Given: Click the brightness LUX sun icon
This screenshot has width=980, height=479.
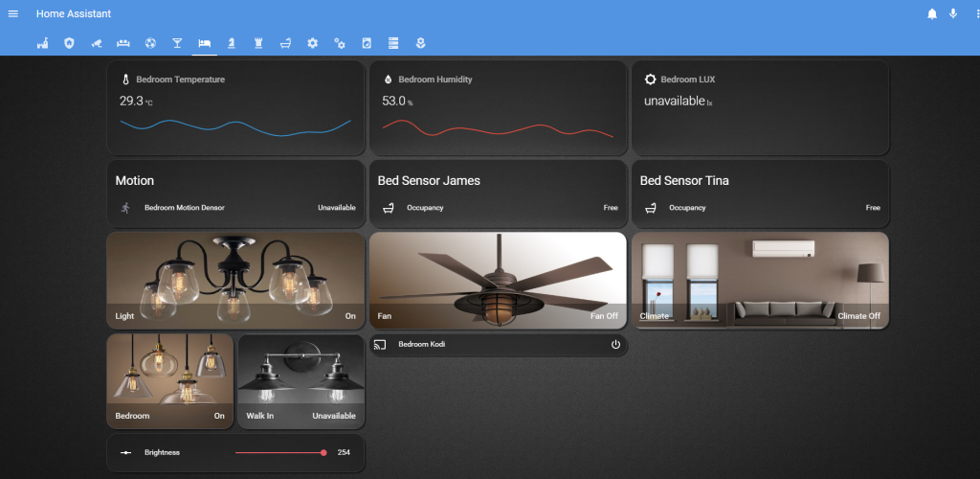Looking at the screenshot, I should point(650,80).
